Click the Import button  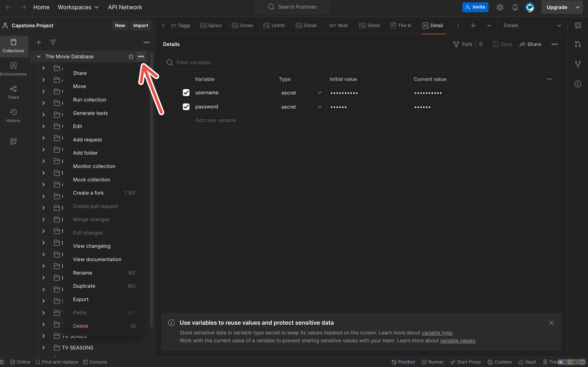(x=140, y=25)
